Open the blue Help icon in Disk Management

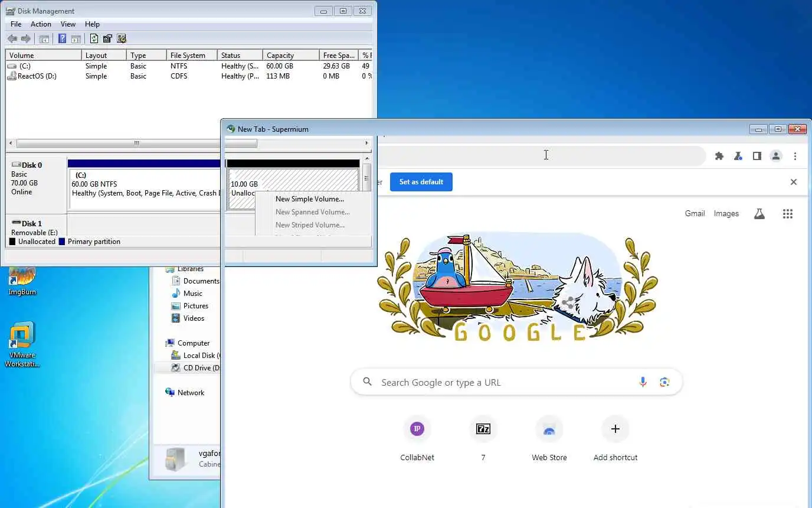tap(62, 39)
